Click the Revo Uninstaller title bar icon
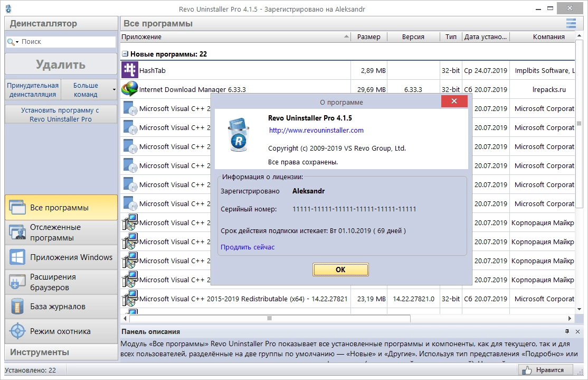Viewport: 588px width, 380px height. point(8,9)
